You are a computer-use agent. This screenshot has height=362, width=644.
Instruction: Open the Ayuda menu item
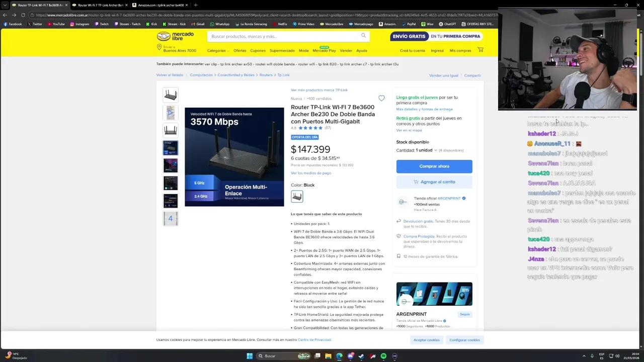tap(362, 50)
